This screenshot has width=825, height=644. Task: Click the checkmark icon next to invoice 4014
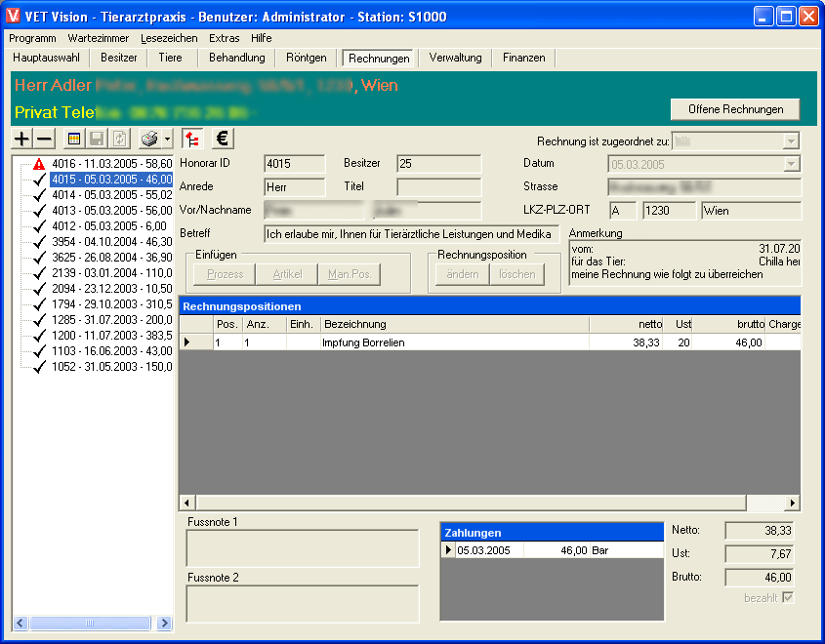(39, 195)
